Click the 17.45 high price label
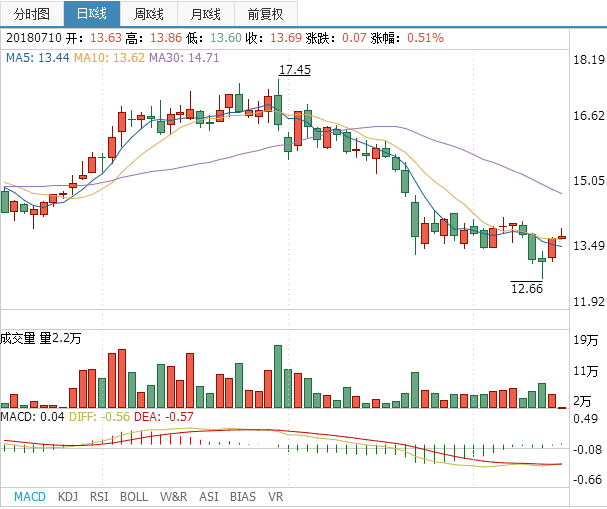607x509 pixels. (295, 70)
